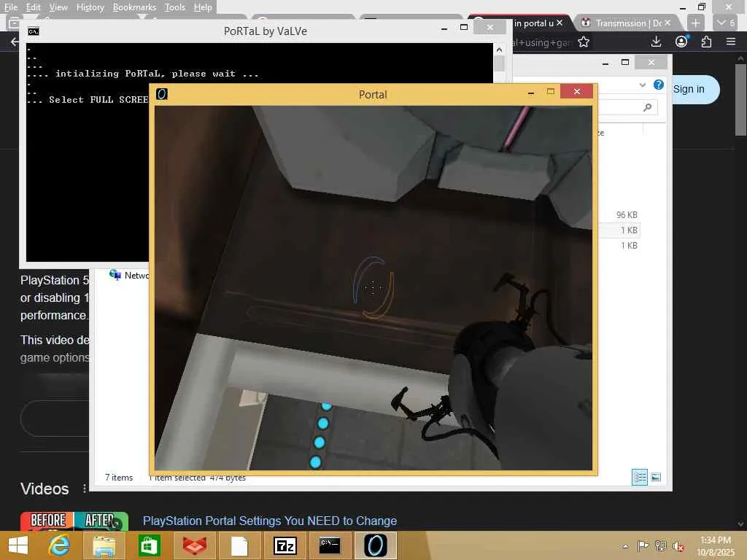Open the BEFORE AFTER video thumbnail
747x560 pixels.
[74, 521]
